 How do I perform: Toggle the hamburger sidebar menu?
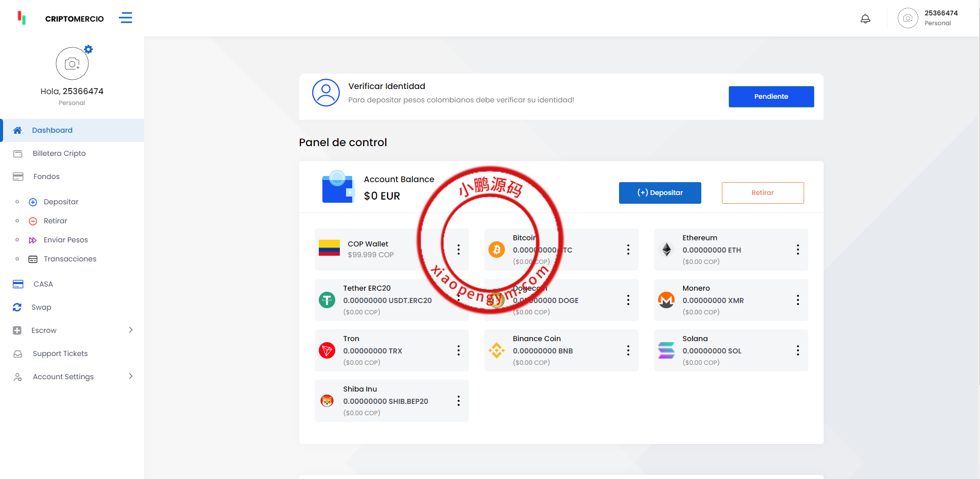125,18
